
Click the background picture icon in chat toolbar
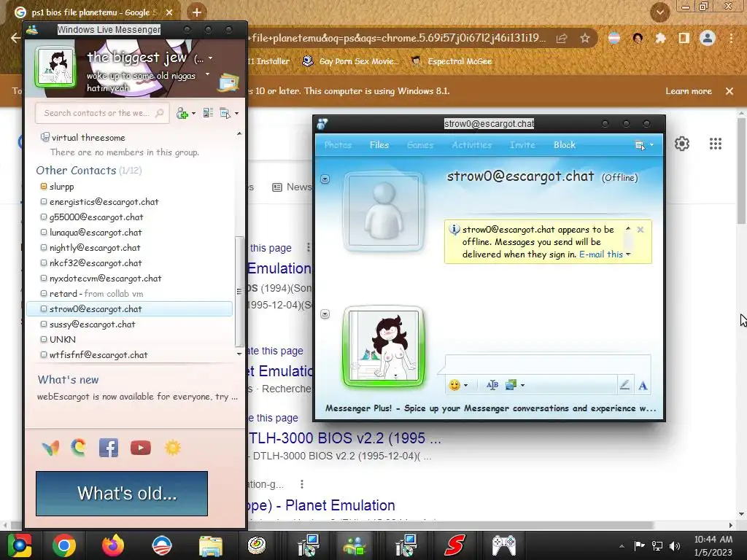point(511,385)
